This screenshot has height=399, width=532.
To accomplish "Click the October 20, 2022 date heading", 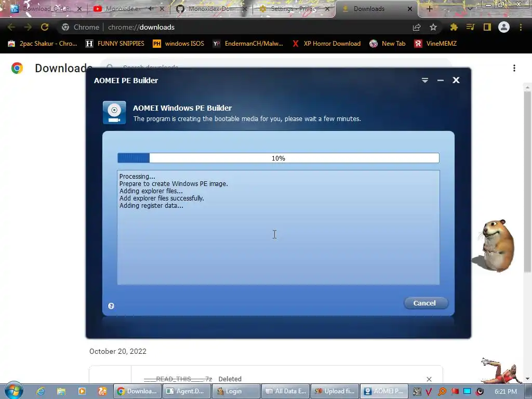I will click(x=118, y=351).
